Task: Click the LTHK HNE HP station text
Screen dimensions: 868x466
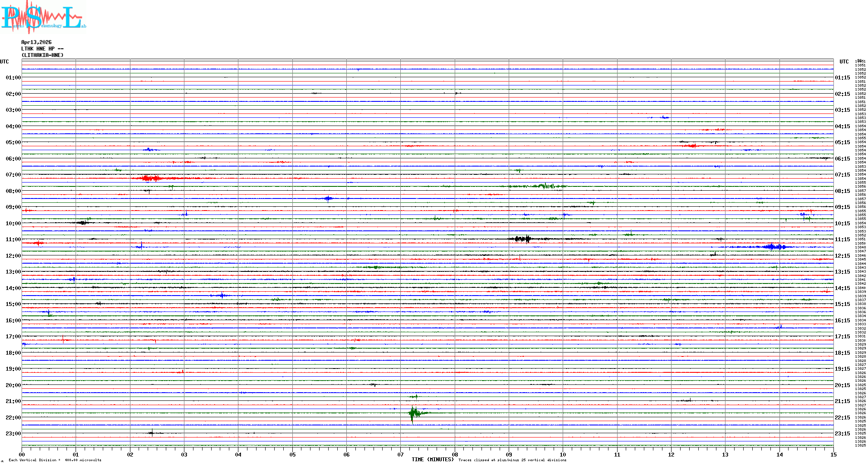Action: (42, 49)
